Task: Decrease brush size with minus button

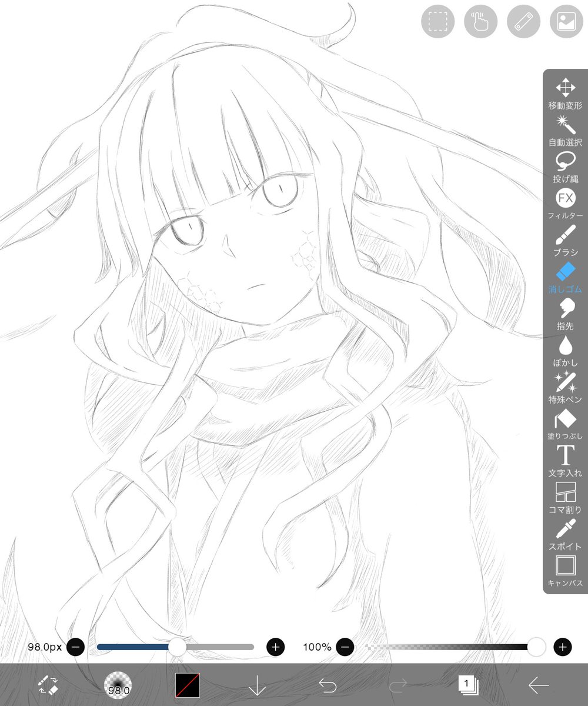Action: pyautogui.click(x=75, y=647)
